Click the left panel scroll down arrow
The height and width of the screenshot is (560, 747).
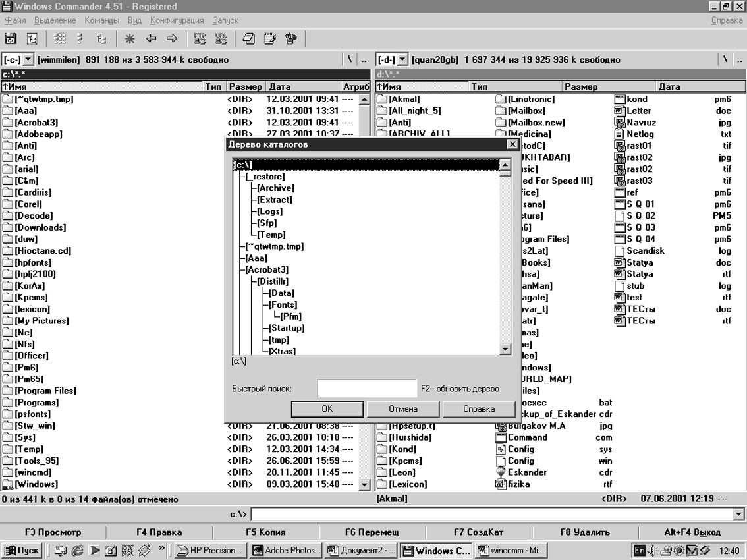pos(364,485)
